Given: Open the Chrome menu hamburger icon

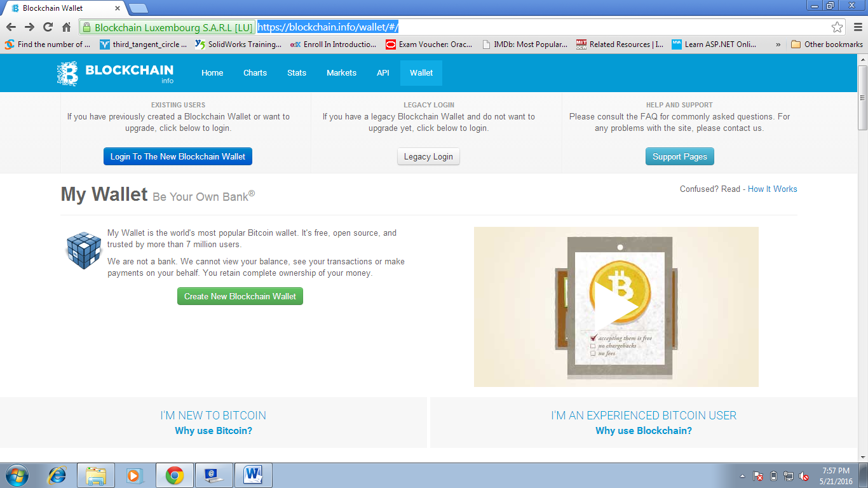Looking at the screenshot, I should [856, 27].
